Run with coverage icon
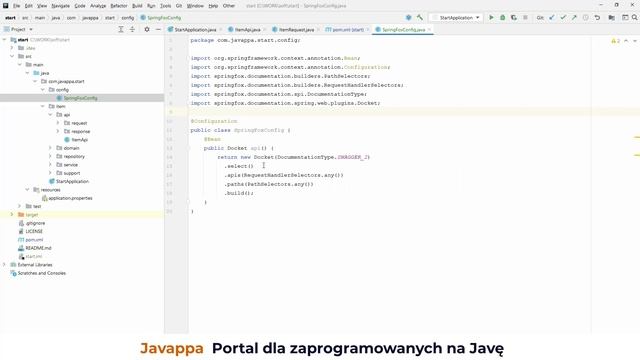 [514, 18]
